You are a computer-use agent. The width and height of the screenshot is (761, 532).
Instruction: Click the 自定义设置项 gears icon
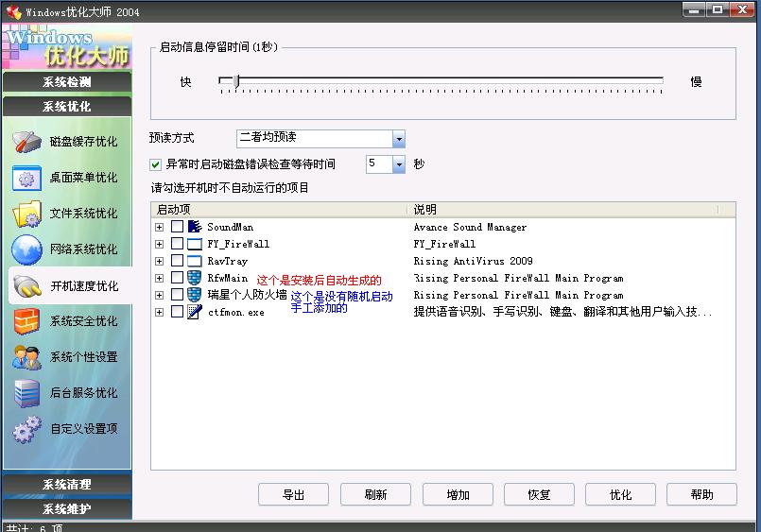pyautogui.click(x=26, y=429)
